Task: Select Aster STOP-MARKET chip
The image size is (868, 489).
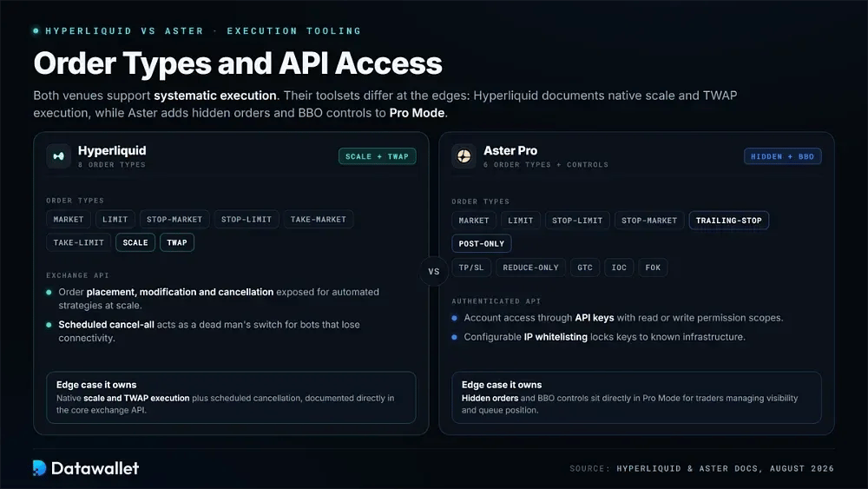Action: 649,221
